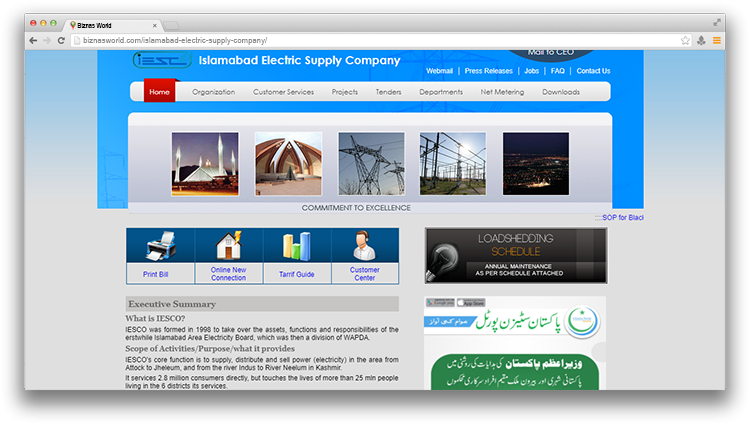Open the Press Releases link

(x=489, y=71)
